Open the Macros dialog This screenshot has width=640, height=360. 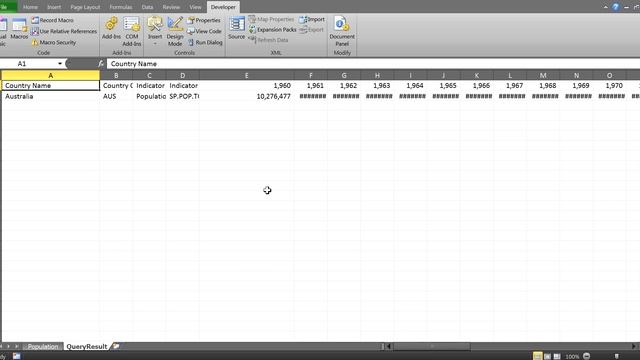click(x=19, y=29)
